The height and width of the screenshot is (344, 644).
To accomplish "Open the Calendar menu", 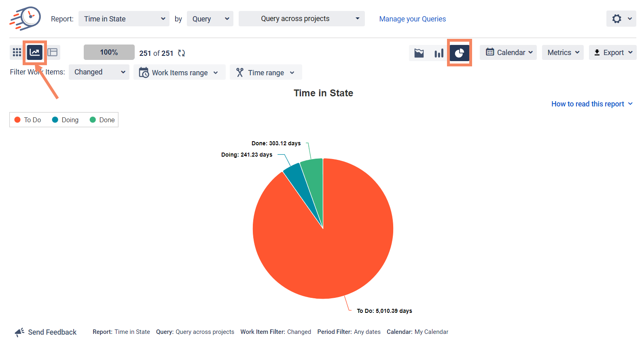I will tap(508, 53).
